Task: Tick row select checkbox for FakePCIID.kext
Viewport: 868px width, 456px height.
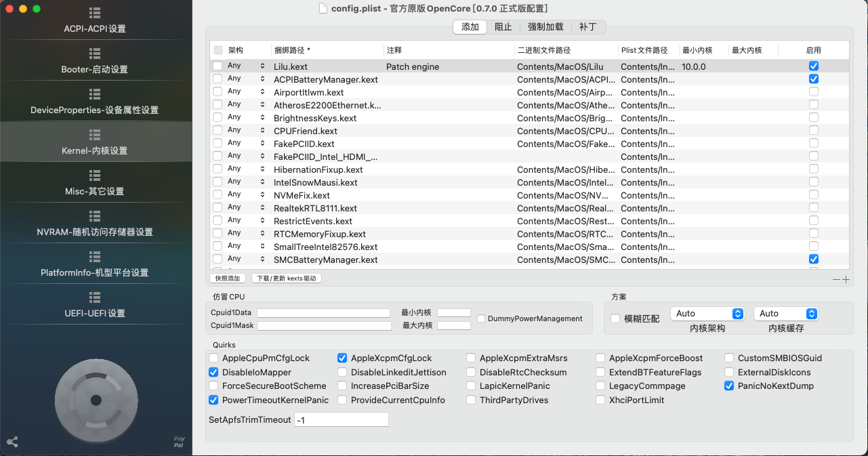Action: pos(218,144)
